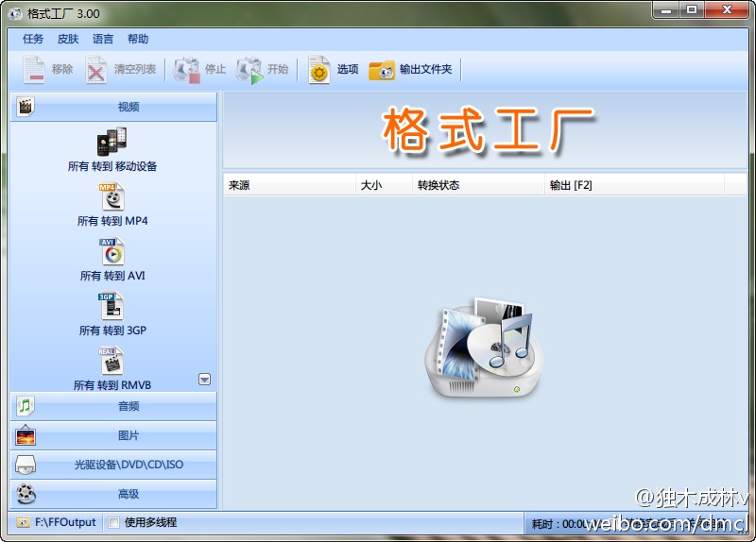Image resolution: width=756 pixels, height=542 pixels.
Task: Sort by the 转换状态 column header
Action: (478, 185)
